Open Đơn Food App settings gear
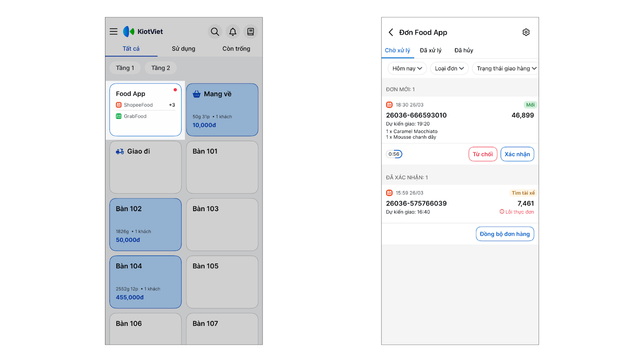The height and width of the screenshot is (362, 644). coord(526,32)
